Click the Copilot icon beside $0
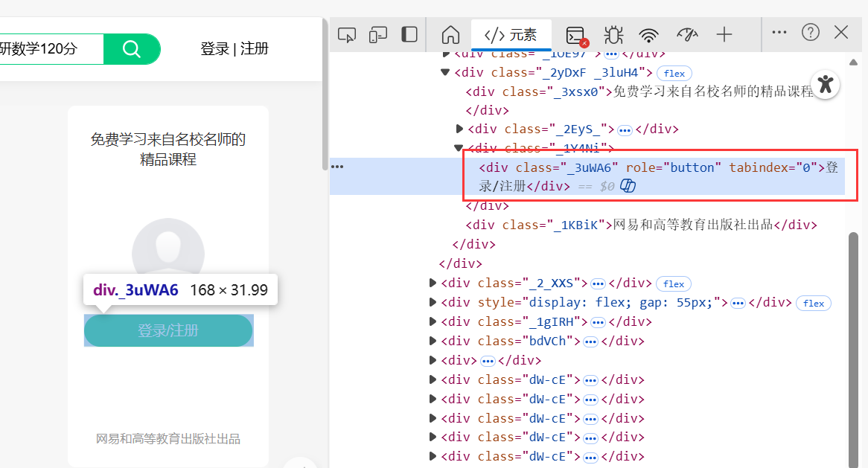Image resolution: width=868 pixels, height=468 pixels. [628, 186]
